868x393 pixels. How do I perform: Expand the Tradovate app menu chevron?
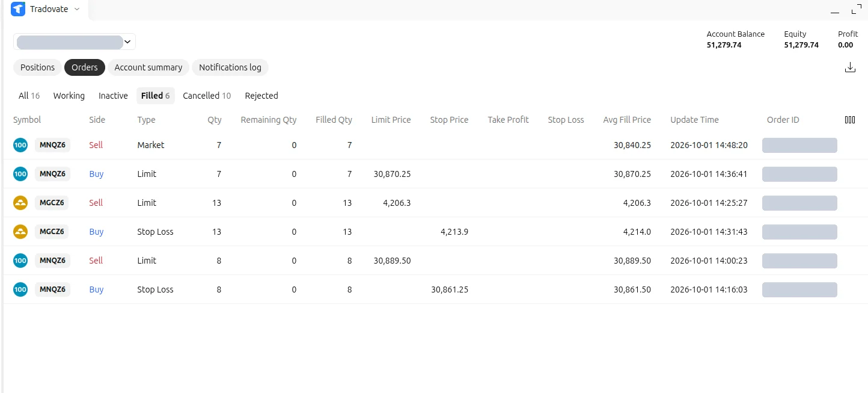click(x=76, y=9)
